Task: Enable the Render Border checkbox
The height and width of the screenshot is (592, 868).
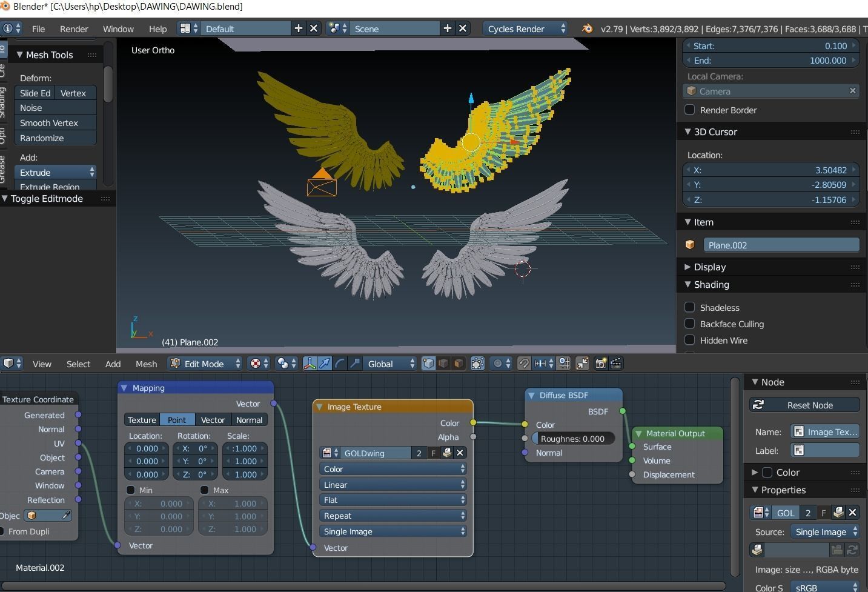Action: click(x=689, y=110)
